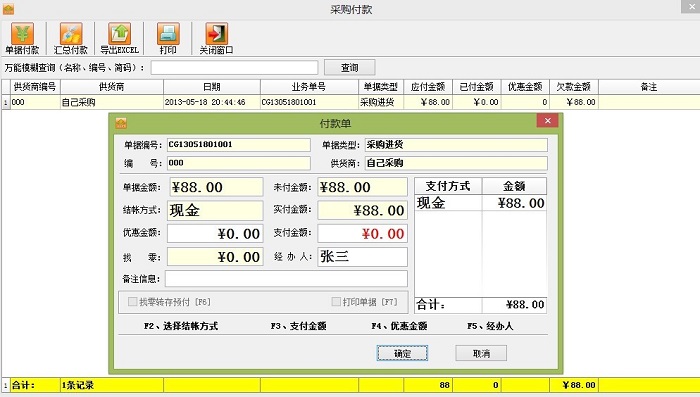Click the F4、优惠金额 shortcut label

click(x=399, y=326)
